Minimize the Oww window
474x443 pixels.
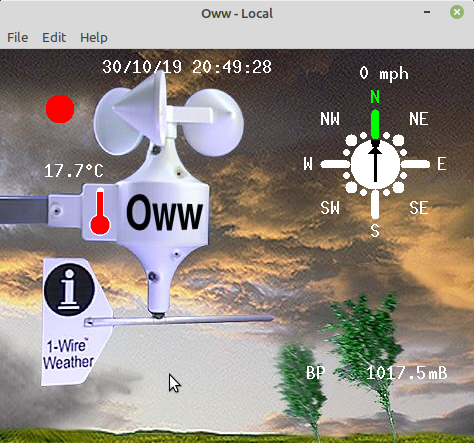427,12
